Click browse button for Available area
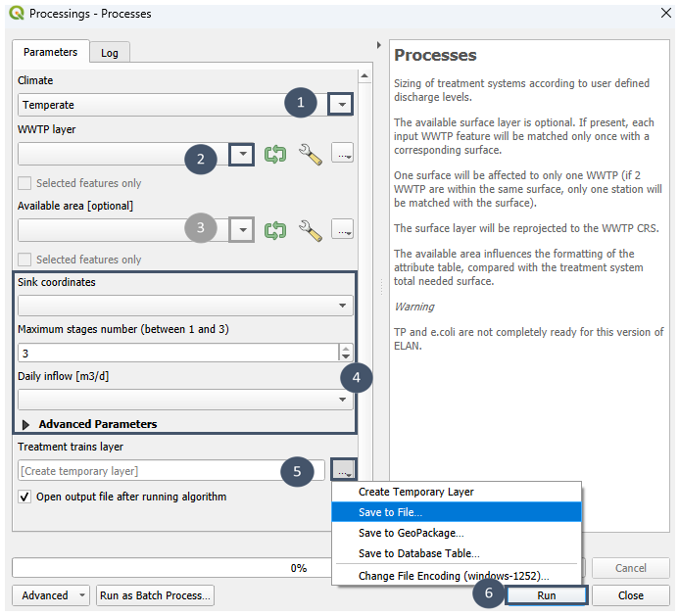Viewport: 679px width, 616px height. tap(342, 230)
